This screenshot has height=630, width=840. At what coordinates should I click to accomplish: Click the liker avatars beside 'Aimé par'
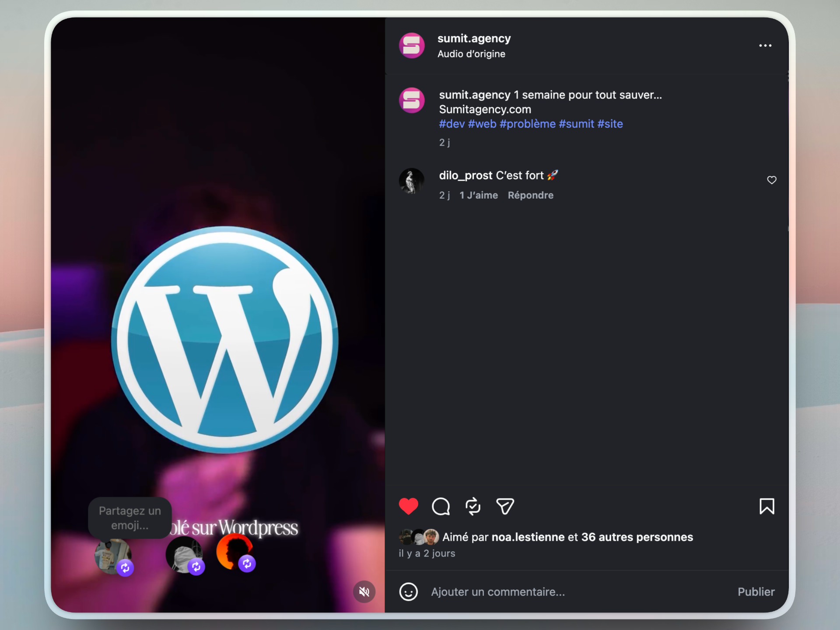[419, 537]
